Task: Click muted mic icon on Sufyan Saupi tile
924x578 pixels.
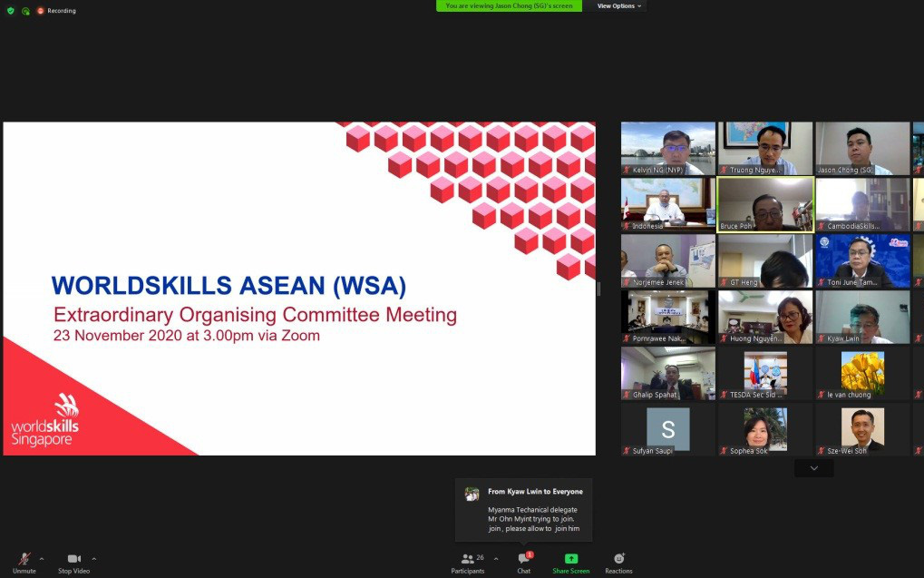Action: tap(627, 451)
